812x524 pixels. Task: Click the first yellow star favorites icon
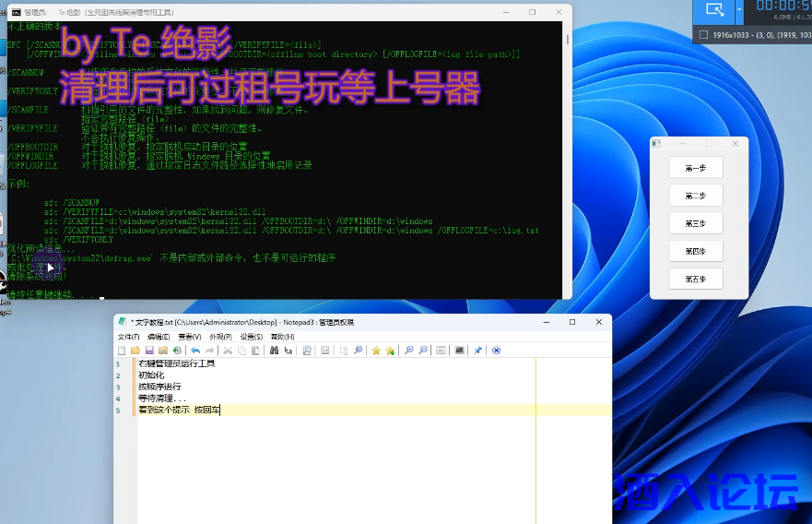click(x=375, y=351)
